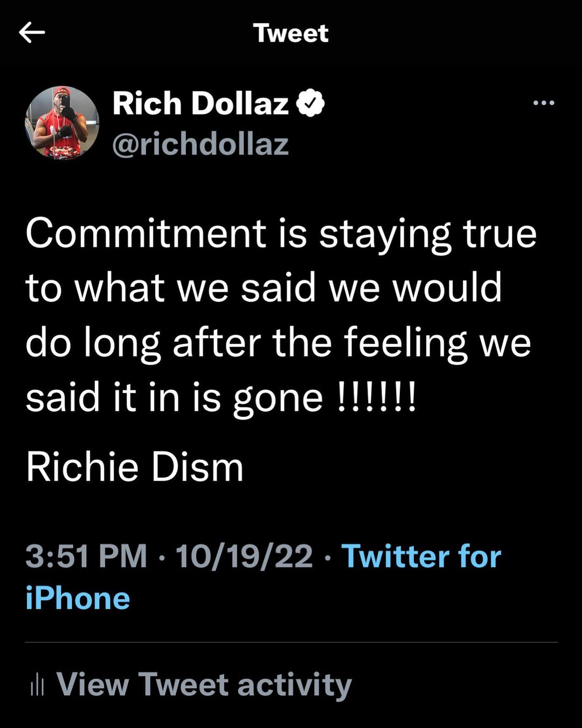Image resolution: width=582 pixels, height=728 pixels.
Task: Tap the 3:51 PM timestamp
Action: pyautogui.click(x=86, y=556)
